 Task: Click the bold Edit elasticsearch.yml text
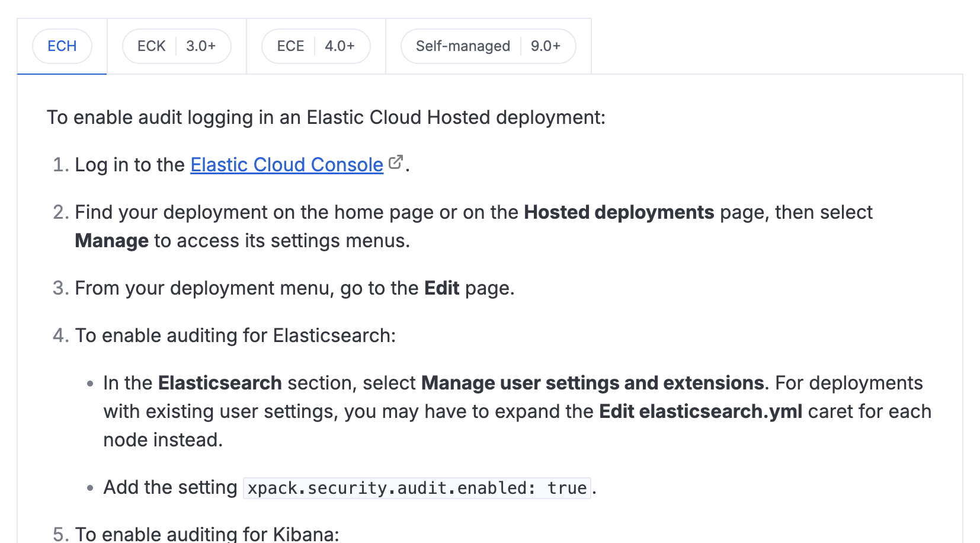700,411
